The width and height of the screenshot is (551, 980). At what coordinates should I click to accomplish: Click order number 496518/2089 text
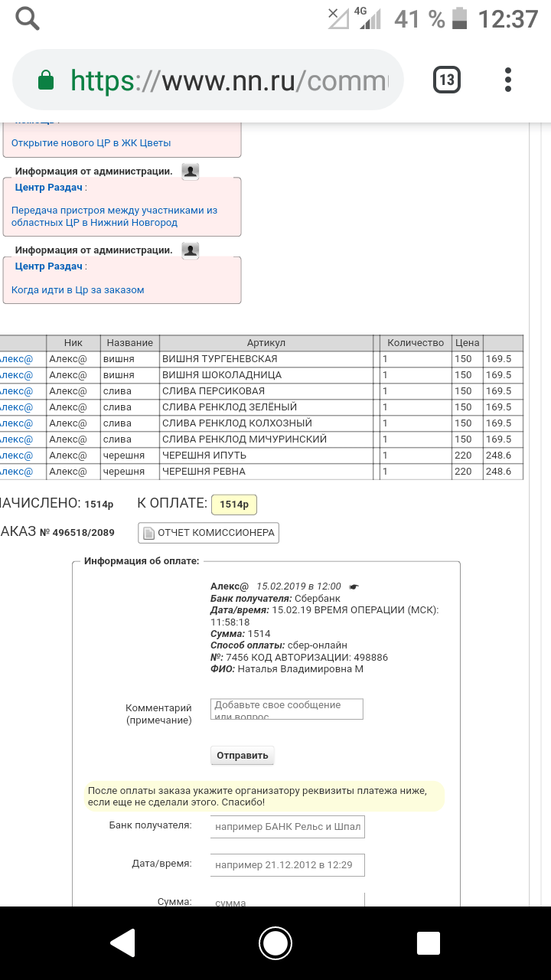pyautogui.click(x=83, y=532)
